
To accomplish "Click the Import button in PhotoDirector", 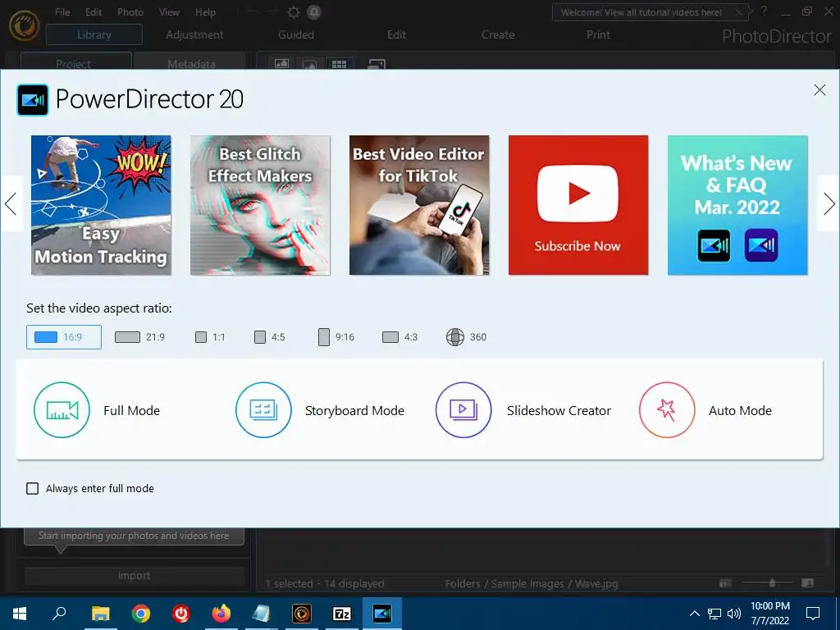I will pyautogui.click(x=134, y=575).
